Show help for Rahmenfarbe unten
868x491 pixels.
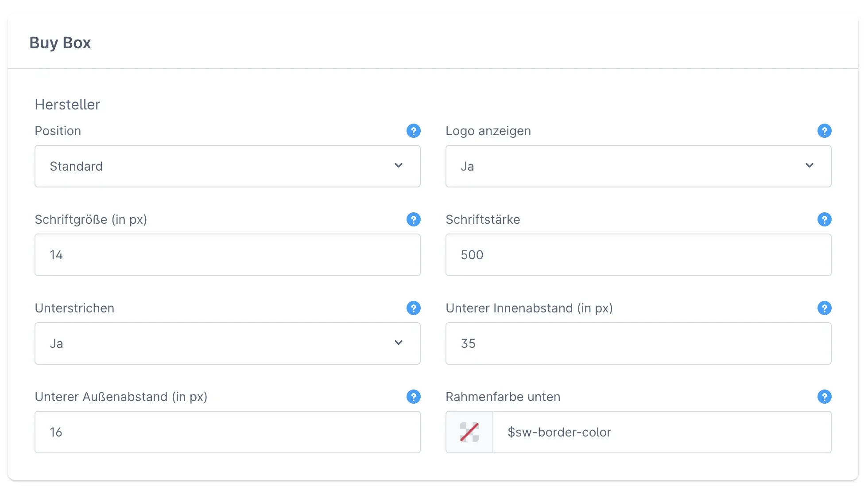pos(824,397)
